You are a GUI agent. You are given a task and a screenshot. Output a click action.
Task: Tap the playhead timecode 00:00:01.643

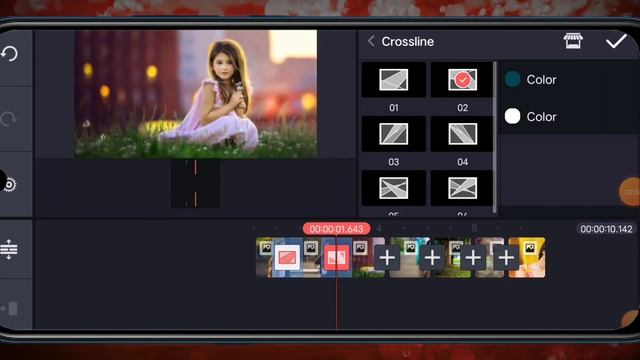[x=336, y=229]
